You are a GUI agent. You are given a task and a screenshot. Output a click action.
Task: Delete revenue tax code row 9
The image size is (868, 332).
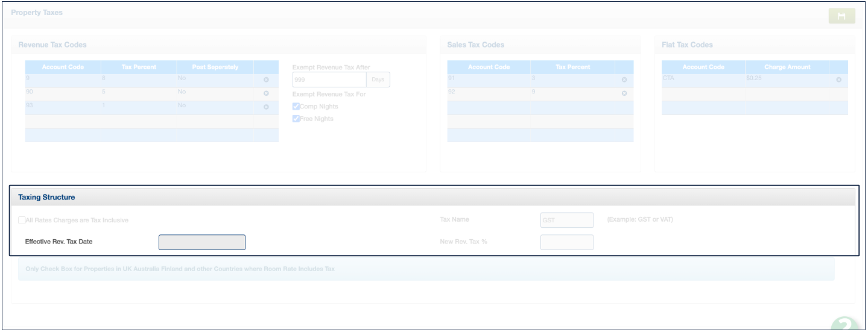[266, 80]
